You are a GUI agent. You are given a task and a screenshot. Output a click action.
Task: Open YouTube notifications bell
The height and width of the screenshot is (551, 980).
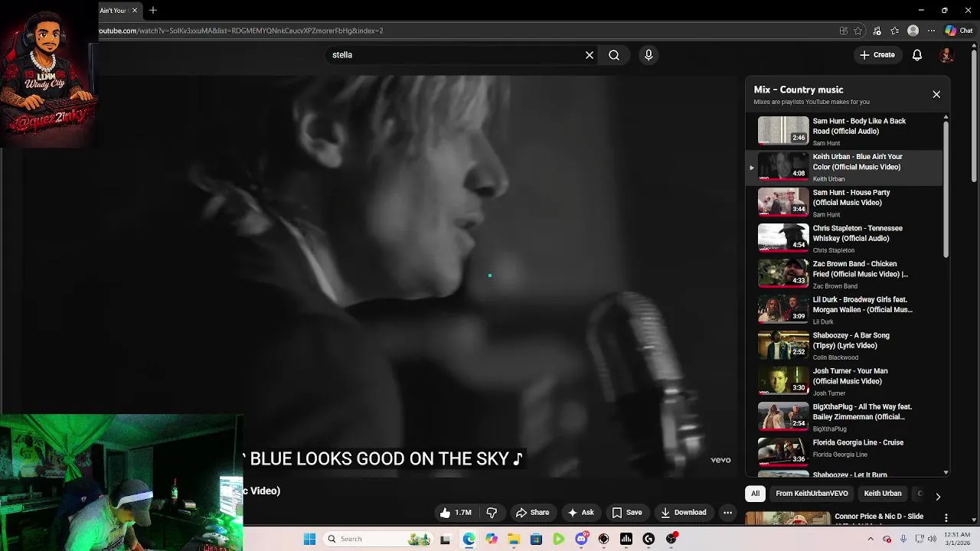click(917, 55)
